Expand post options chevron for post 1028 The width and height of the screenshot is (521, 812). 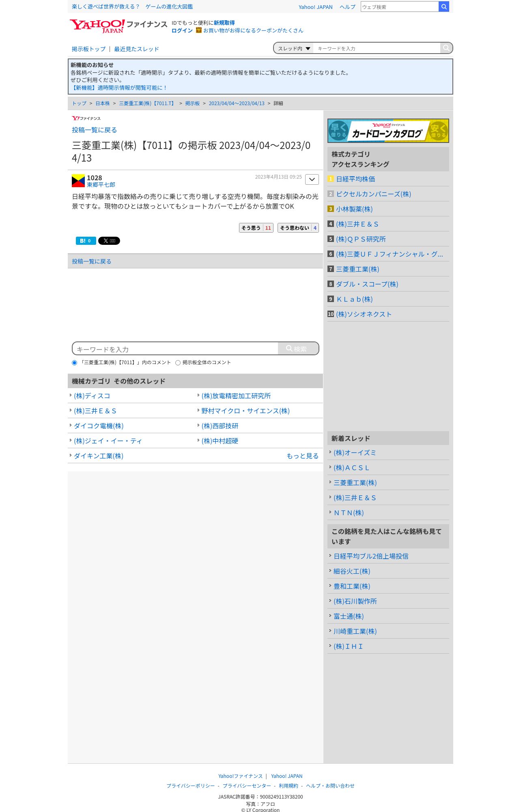click(312, 179)
